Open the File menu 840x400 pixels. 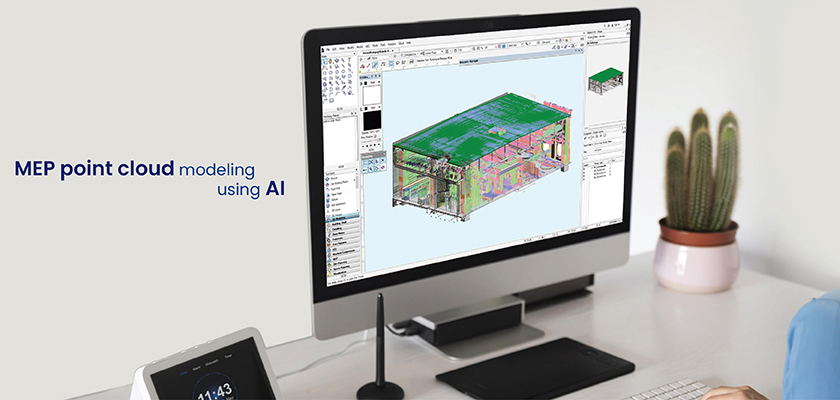(328, 49)
